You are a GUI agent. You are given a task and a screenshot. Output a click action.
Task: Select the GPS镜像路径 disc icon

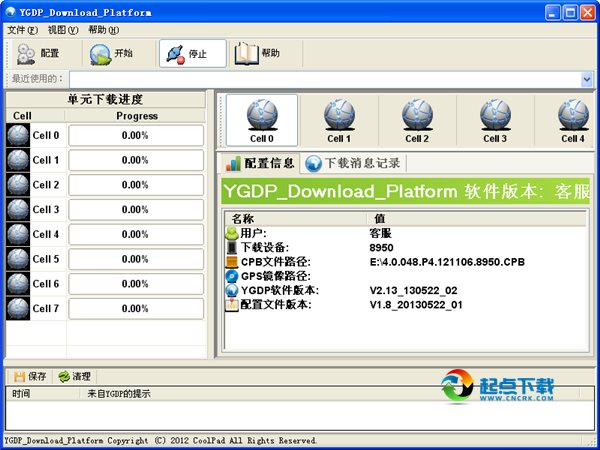pos(232,276)
